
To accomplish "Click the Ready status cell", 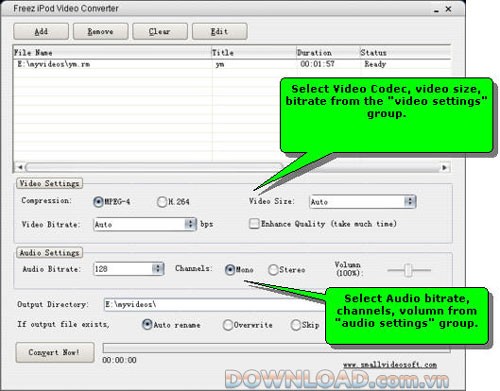I will [375, 64].
